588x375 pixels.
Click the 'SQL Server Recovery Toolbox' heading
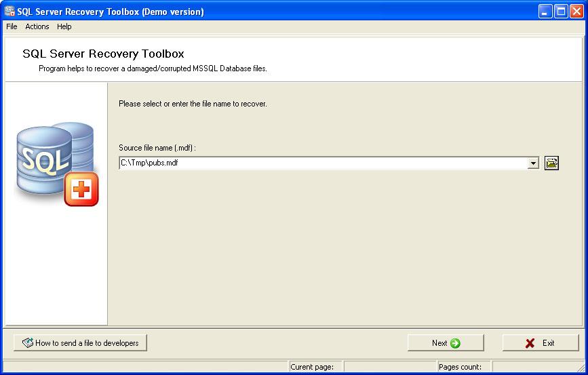103,54
